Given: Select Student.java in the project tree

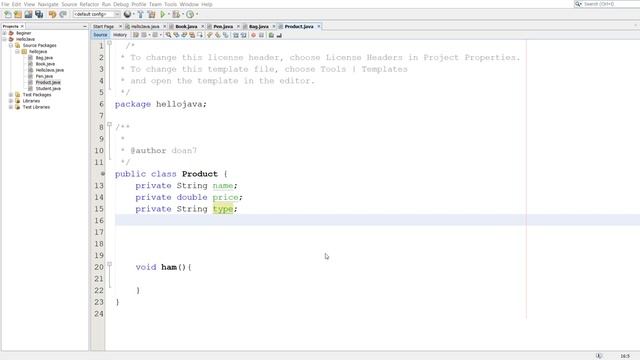Looking at the screenshot, I should pyautogui.click(x=48, y=89).
